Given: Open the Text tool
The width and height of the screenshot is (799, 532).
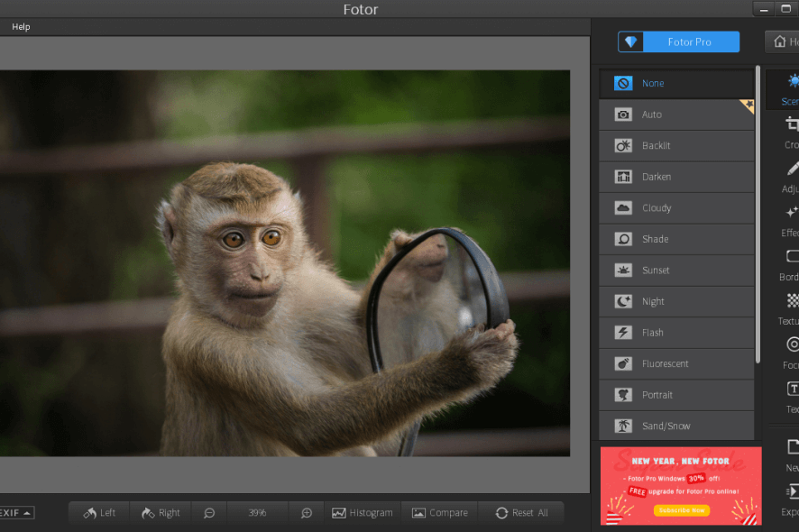Looking at the screenshot, I should [x=793, y=398].
